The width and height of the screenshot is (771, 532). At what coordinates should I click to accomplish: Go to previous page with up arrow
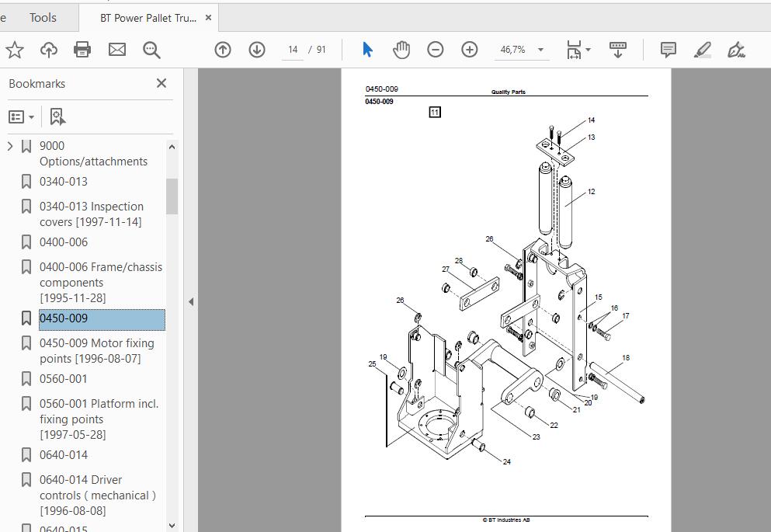click(x=223, y=50)
